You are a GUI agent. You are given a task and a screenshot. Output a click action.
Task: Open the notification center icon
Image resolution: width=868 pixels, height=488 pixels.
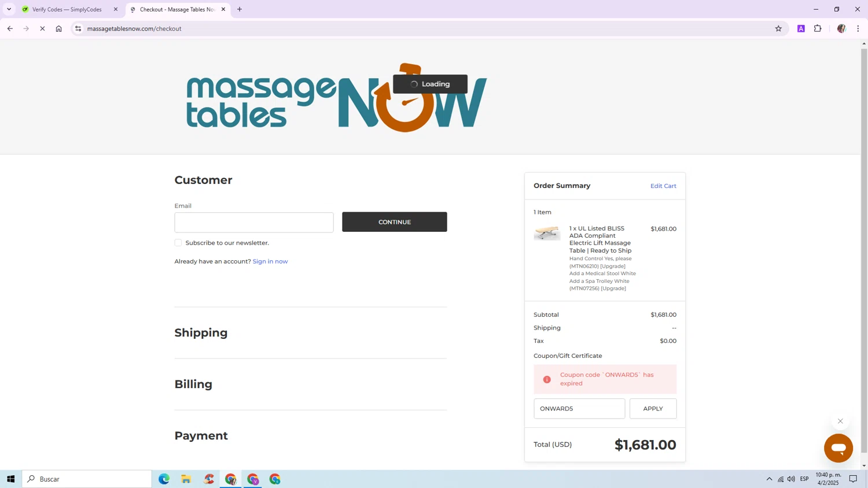coord(853,479)
